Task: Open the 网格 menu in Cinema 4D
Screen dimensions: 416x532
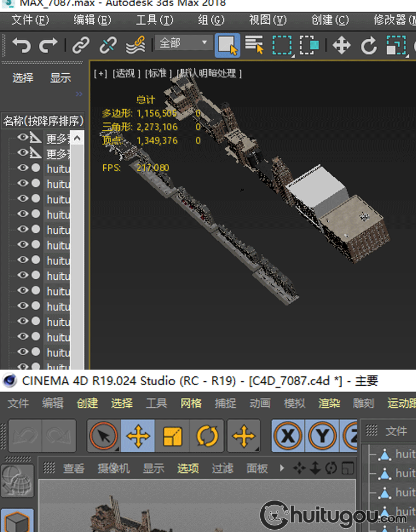Action: coord(191,403)
